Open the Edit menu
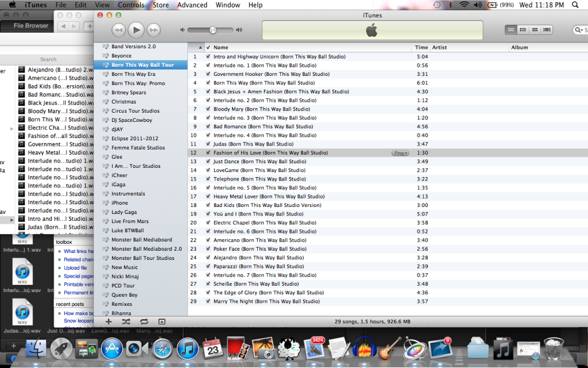Image resolution: width=588 pixels, height=368 pixels. pos(80,5)
